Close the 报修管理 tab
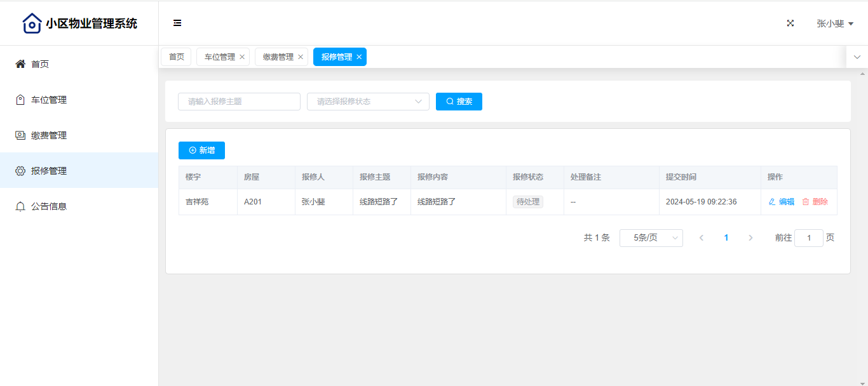Viewport: 868px width, 386px height. tap(359, 57)
